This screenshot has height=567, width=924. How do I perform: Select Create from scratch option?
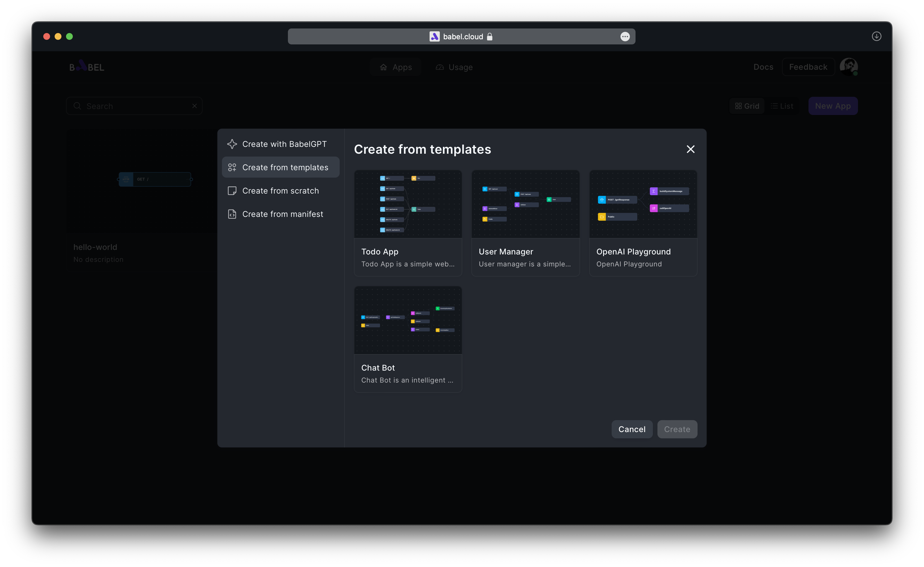click(280, 191)
